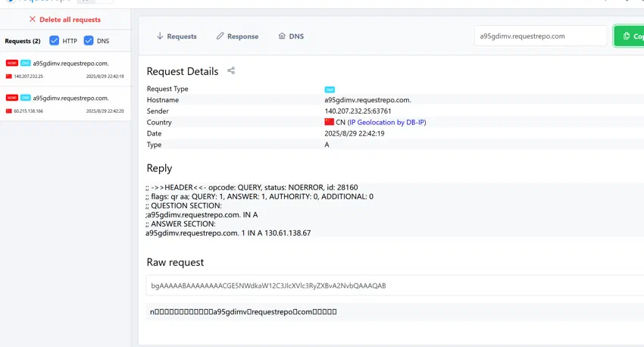Click the flag next to 140.207.232.25
This screenshot has width=644, height=347.
point(8,77)
